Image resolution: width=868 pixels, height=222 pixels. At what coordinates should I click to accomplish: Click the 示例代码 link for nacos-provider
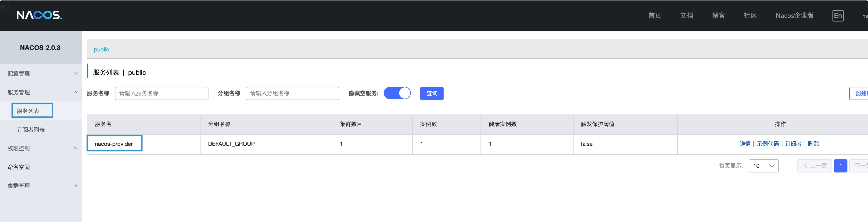[x=768, y=143]
